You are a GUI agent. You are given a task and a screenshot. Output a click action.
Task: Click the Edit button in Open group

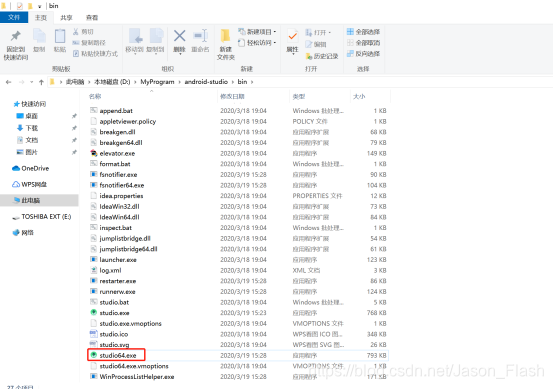click(316, 44)
